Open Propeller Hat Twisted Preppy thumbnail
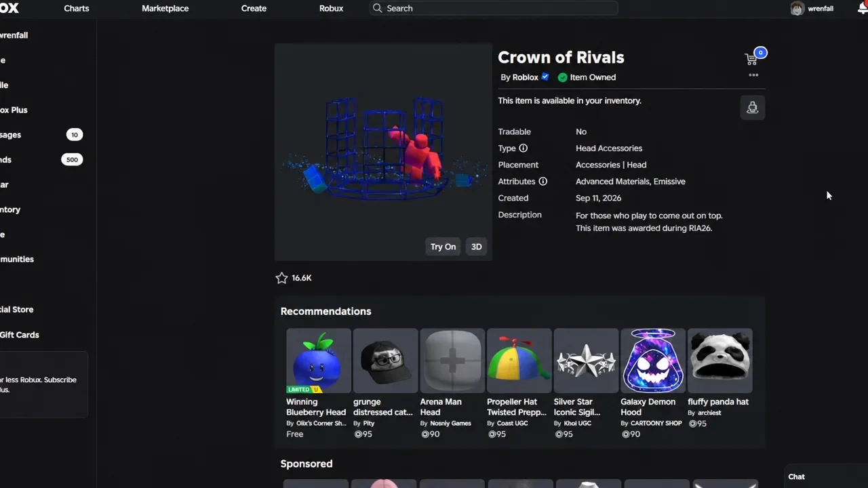Image resolution: width=868 pixels, height=488 pixels. [519, 361]
